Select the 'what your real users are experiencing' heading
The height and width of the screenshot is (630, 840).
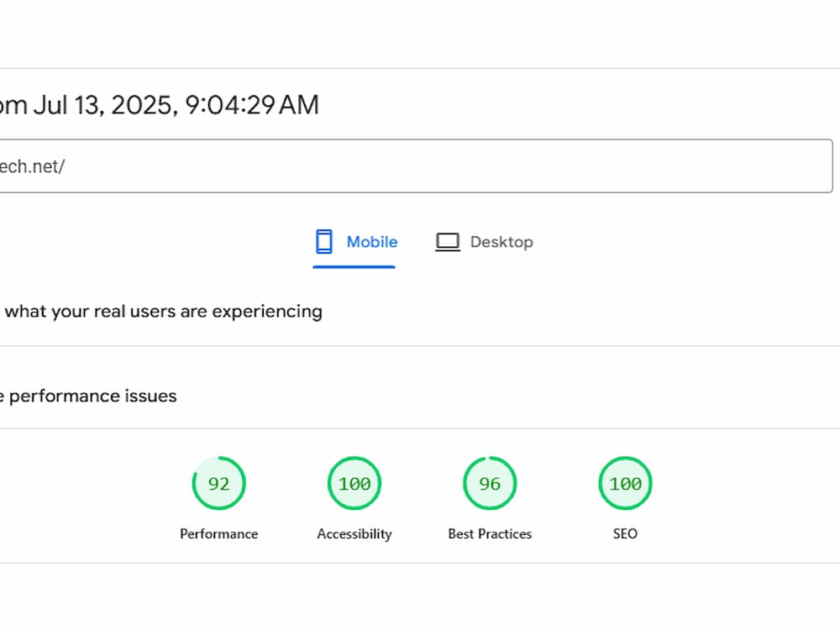pos(164,312)
